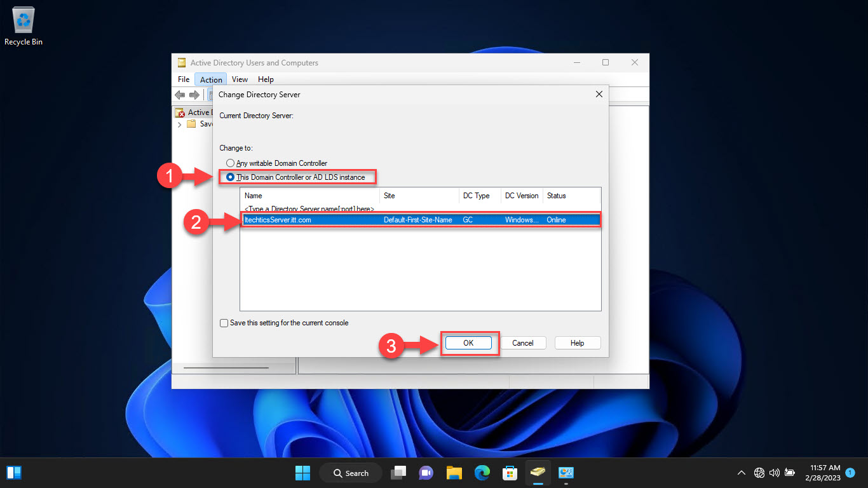Viewport: 868px width, 488px height.
Task: Select the Any writable Domain Controller option
Action: 230,163
